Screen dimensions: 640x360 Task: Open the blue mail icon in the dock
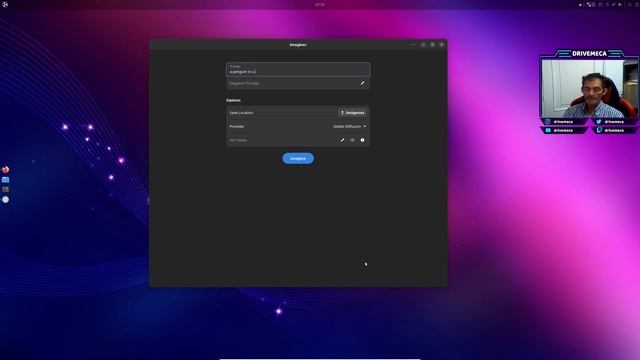pos(5,180)
